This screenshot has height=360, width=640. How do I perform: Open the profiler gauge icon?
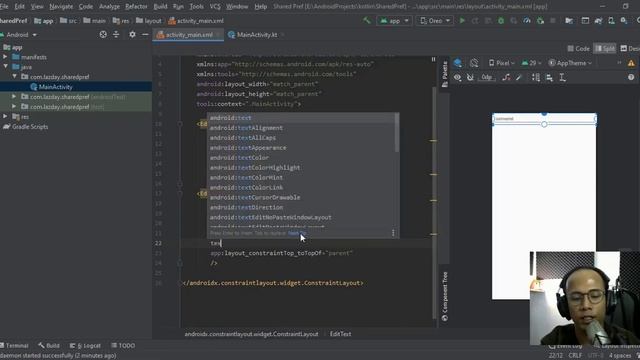click(527, 20)
